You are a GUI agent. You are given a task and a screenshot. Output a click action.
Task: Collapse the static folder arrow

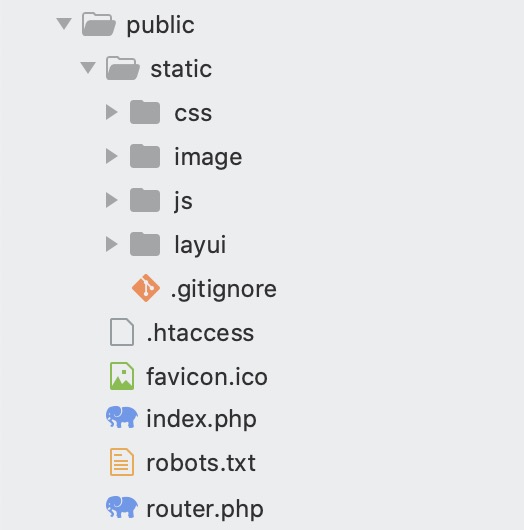click(x=88, y=68)
